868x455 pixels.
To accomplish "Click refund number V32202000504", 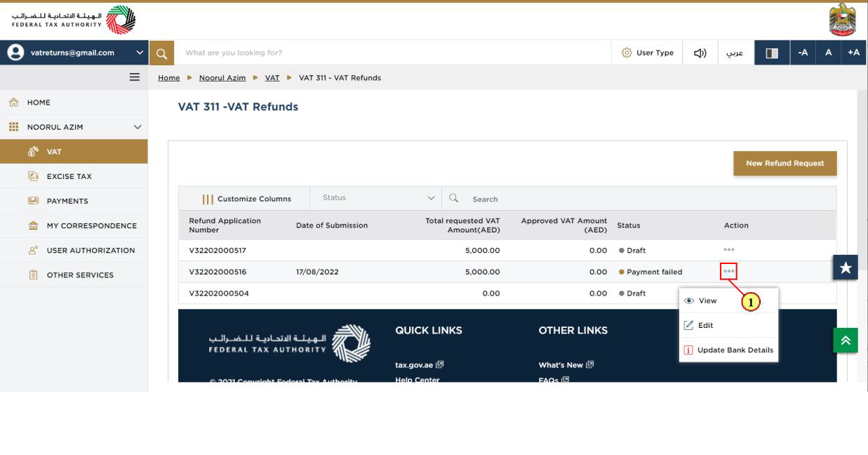I will pyautogui.click(x=219, y=294).
